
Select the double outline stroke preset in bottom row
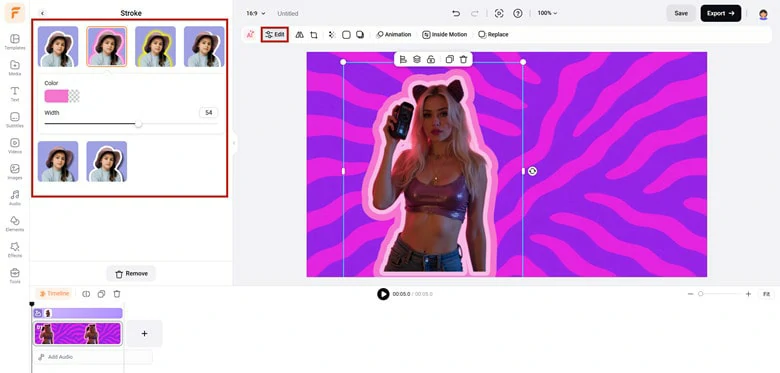tap(106, 161)
